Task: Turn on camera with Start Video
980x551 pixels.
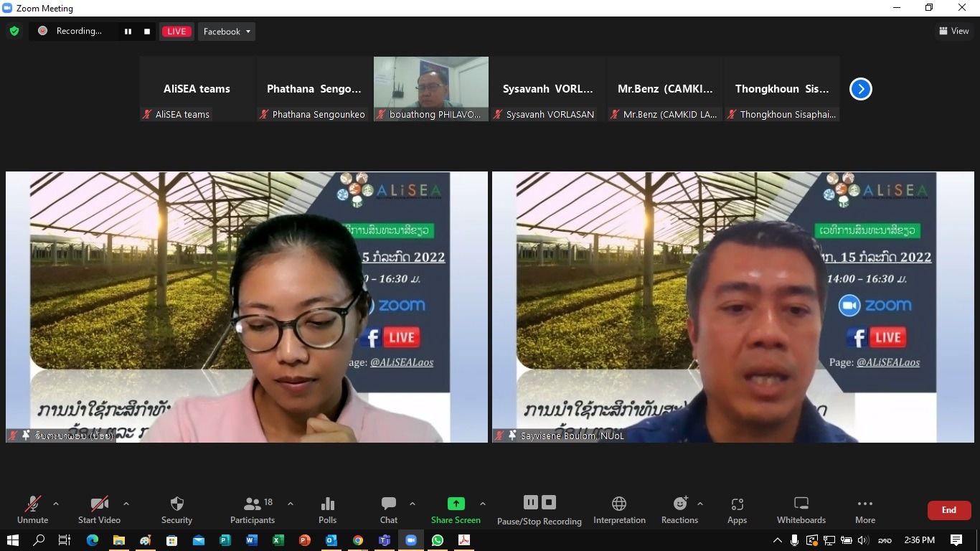Action: [x=99, y=509]
